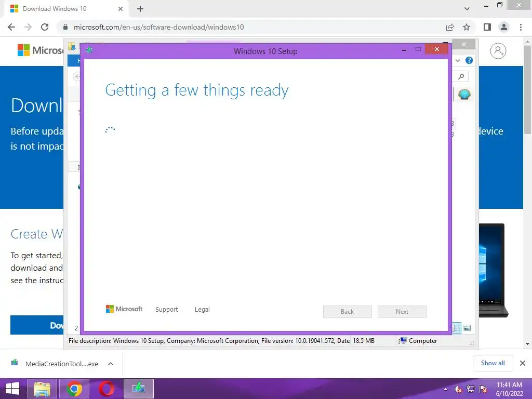The image size is (532, 399).
Task: Switch Explorer to details view icon
Action: (457, 328)
